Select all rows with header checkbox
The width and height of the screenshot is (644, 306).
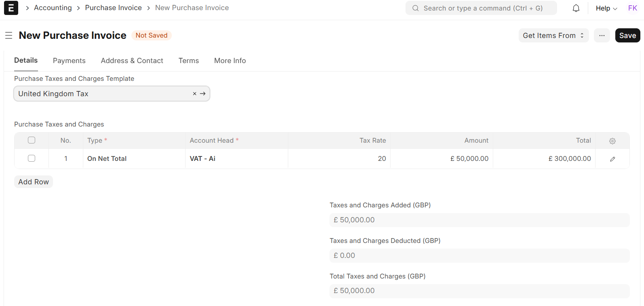[32, 140]
